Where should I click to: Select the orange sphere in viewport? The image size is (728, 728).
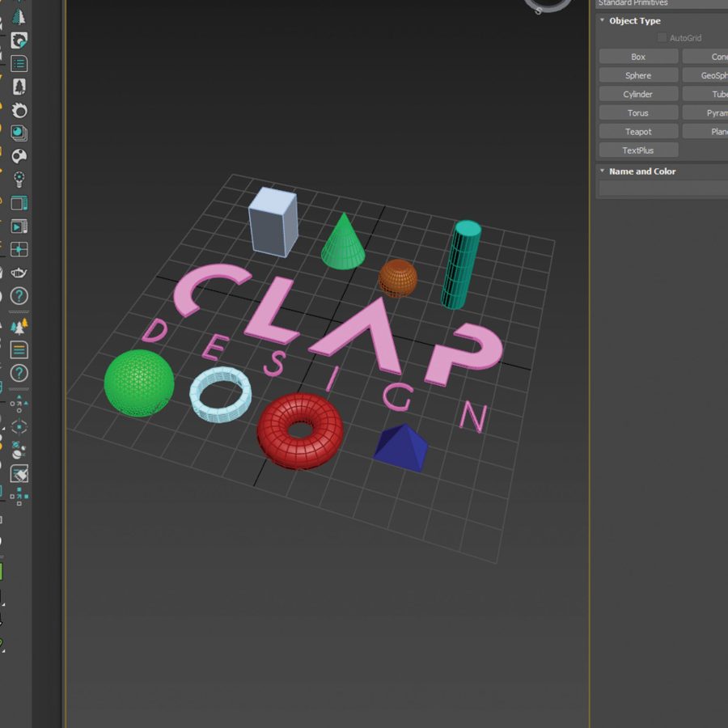point(398,278)
